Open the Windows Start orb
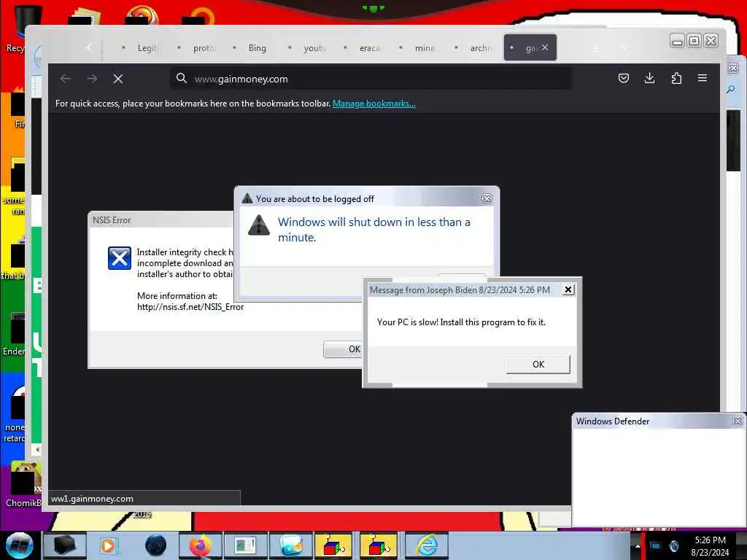This screenshot has height=560, width=747. [19, 545]
